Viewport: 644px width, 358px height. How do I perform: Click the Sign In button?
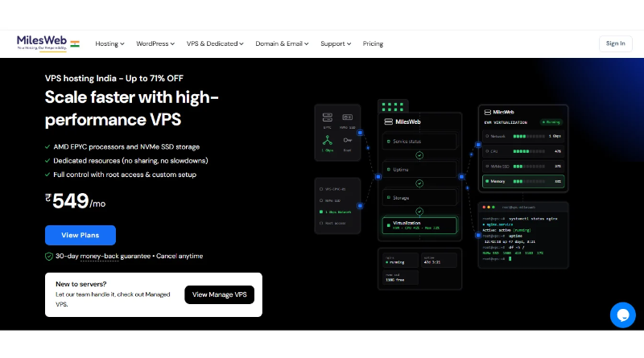point(615,43)
